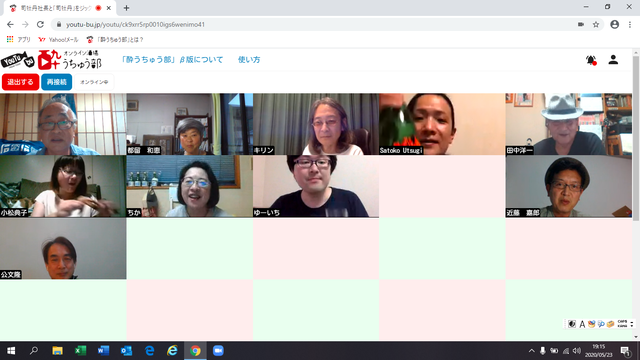Open the volume speaker icon in tray
The width and height of the screenshot is (640, 360).
pyautogui.click(x=577, y=351)
